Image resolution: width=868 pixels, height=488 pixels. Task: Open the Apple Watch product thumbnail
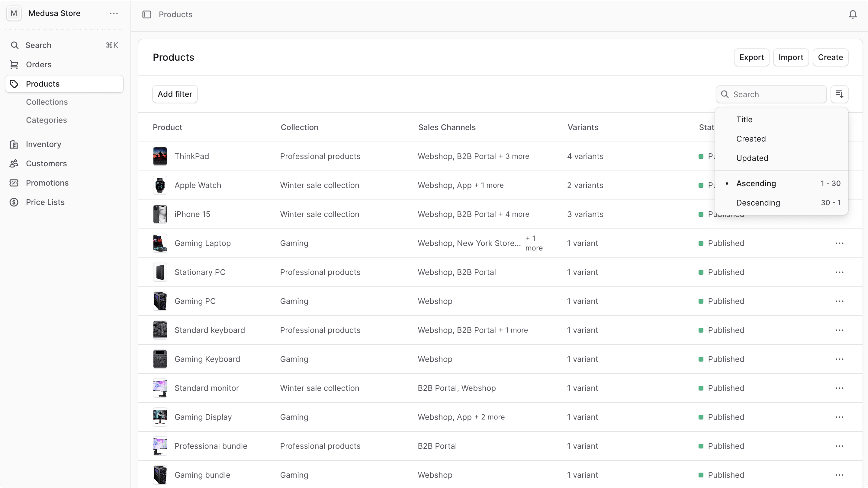[160, 185]
